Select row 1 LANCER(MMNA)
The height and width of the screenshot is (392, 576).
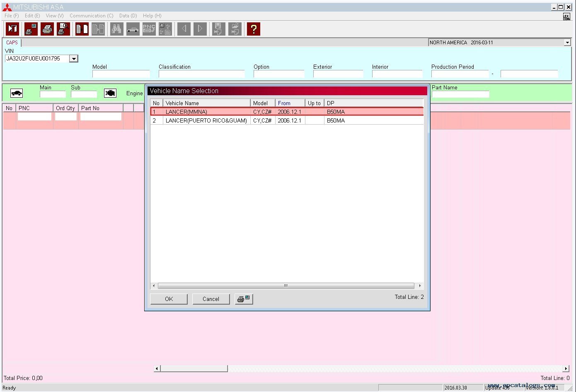(287, 112)
